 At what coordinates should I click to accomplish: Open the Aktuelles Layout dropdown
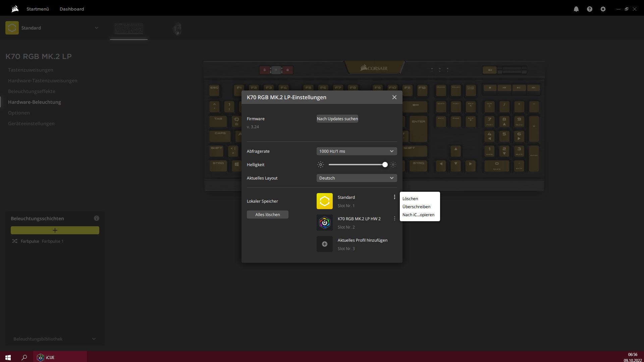pyautogui.click(x=357, y=178)
